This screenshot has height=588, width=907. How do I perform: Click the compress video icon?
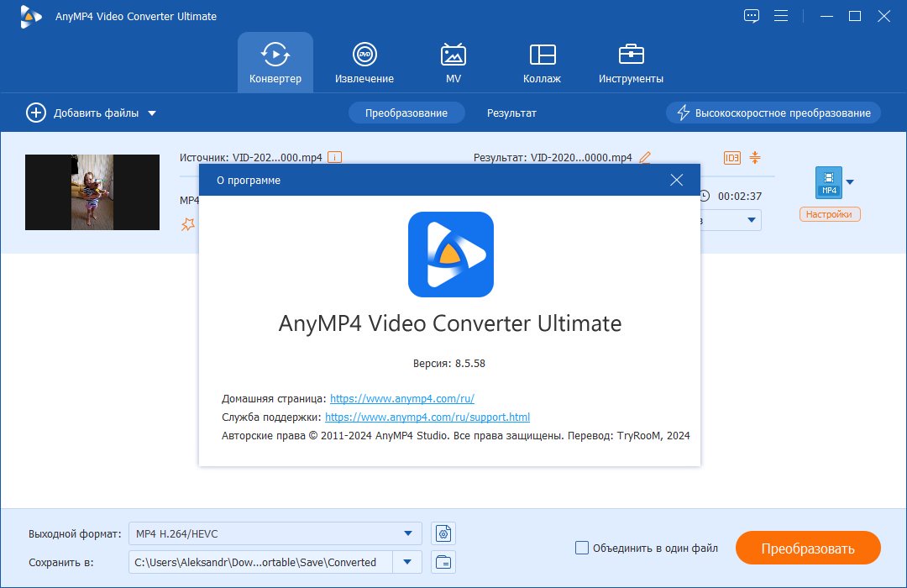tap(755, 157)
